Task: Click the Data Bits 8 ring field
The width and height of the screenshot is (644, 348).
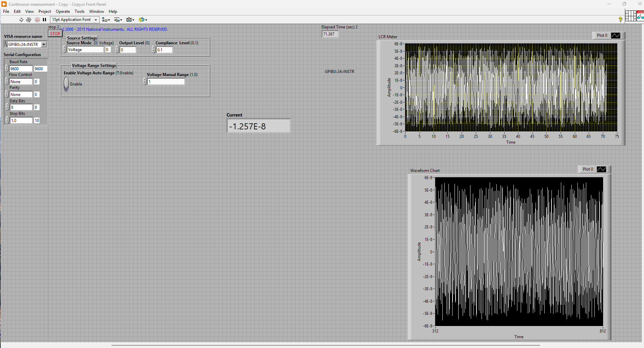Action: coord(21,107)
